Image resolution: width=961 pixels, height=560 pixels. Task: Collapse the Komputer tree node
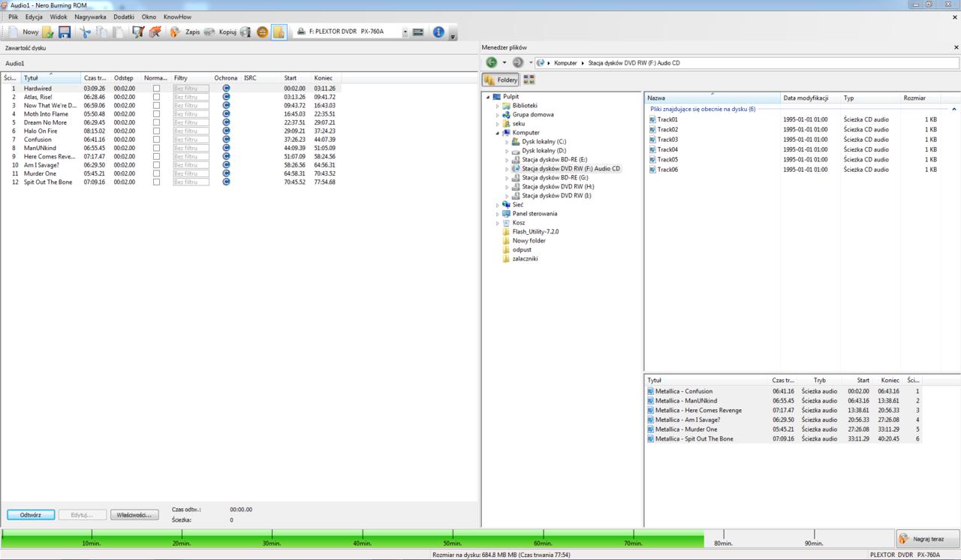coord(497,133)
